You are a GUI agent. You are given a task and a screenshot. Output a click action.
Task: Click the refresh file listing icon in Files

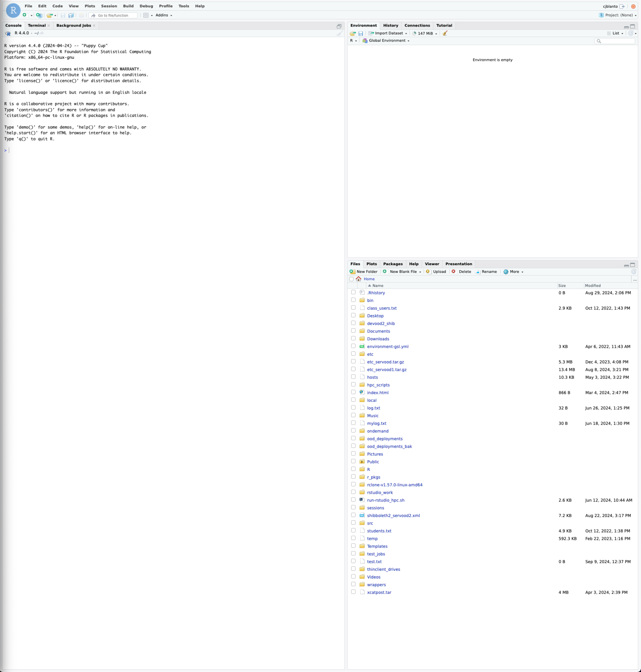click(x=634, y=272)
